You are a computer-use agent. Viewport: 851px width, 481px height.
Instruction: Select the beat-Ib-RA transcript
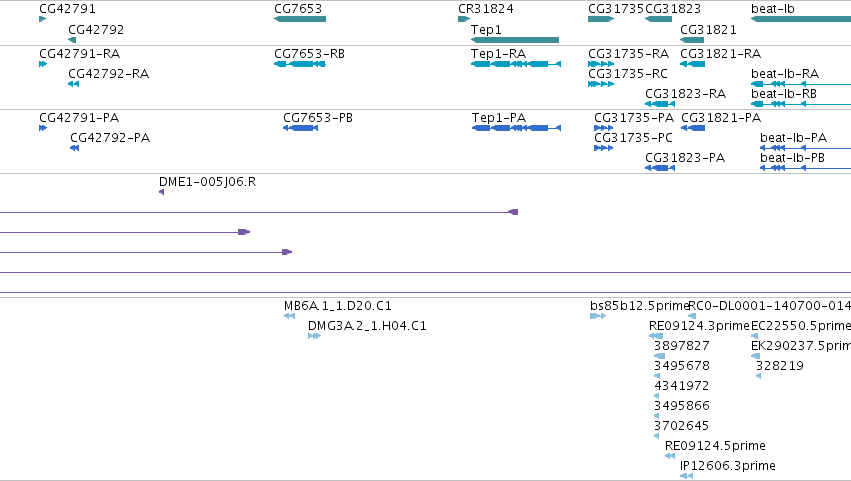801,84
